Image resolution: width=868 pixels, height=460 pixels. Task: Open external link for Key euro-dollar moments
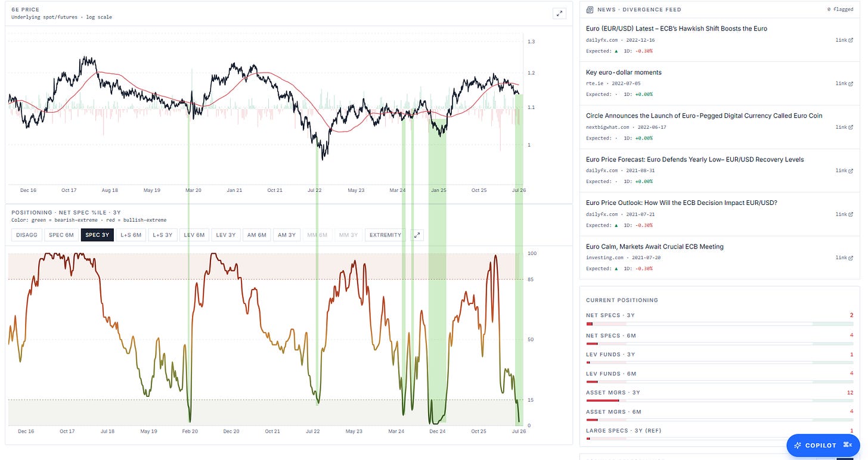845,83
